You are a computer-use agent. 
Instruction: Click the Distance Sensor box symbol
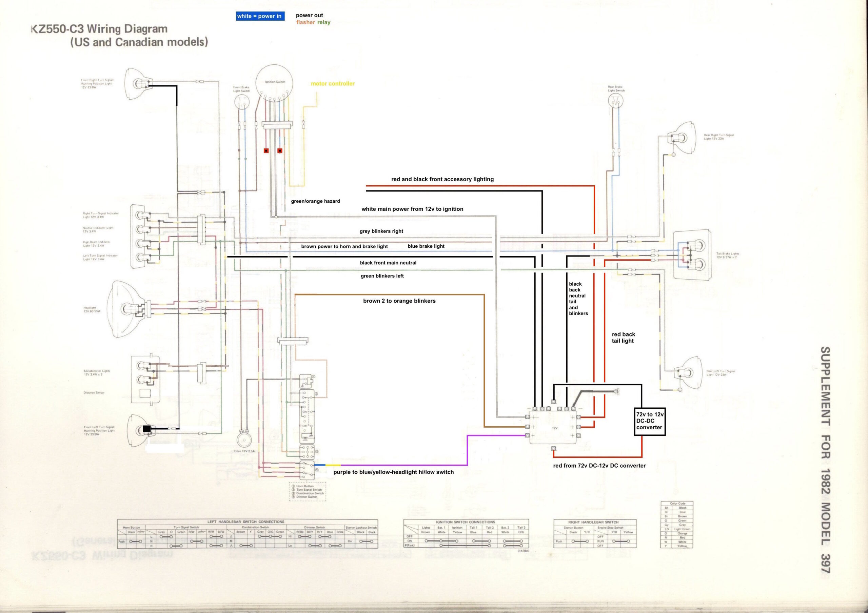coord(145,393)
